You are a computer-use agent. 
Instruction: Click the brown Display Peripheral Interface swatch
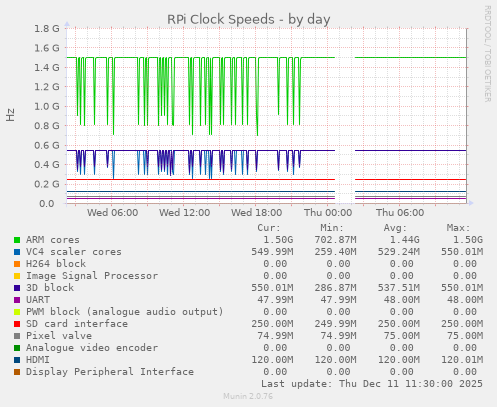17,372
